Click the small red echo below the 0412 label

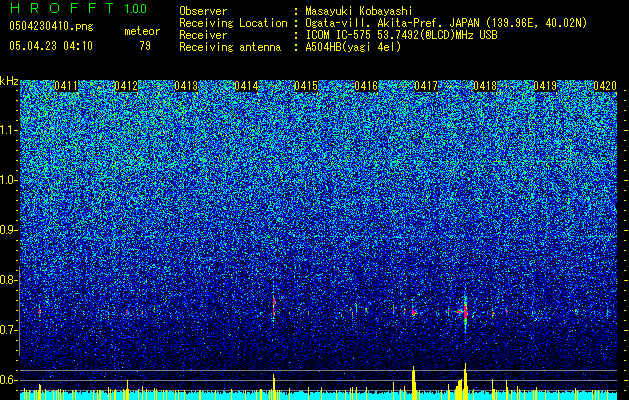pyautogui.click(x=127, y=312)
